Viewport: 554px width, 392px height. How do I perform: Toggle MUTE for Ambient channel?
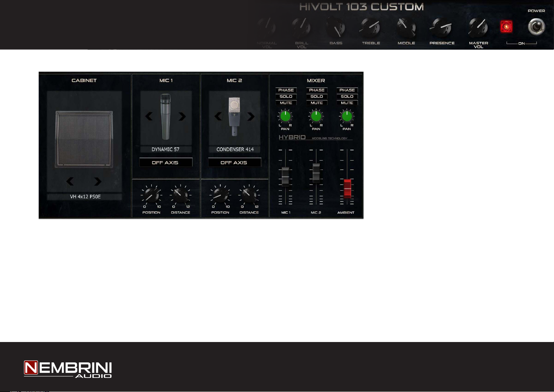347,103
